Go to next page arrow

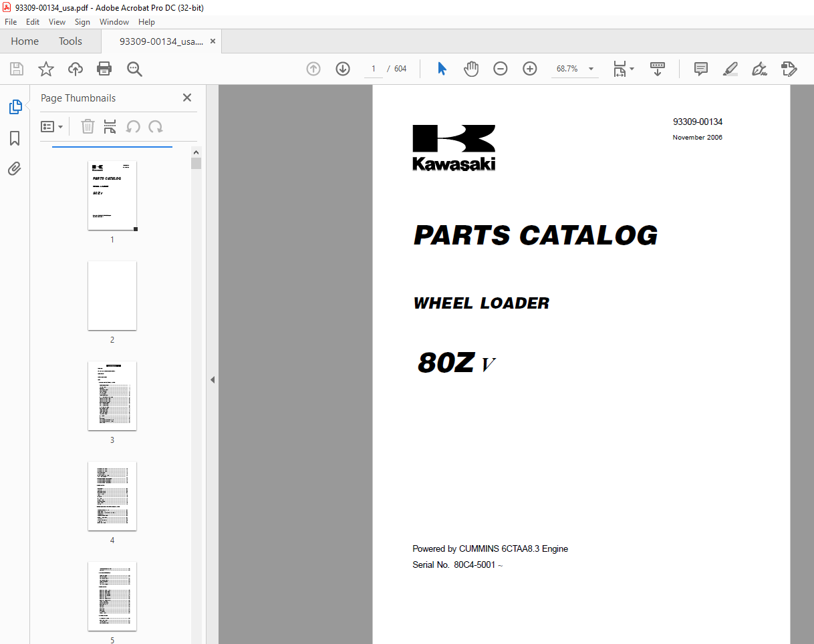343,69
